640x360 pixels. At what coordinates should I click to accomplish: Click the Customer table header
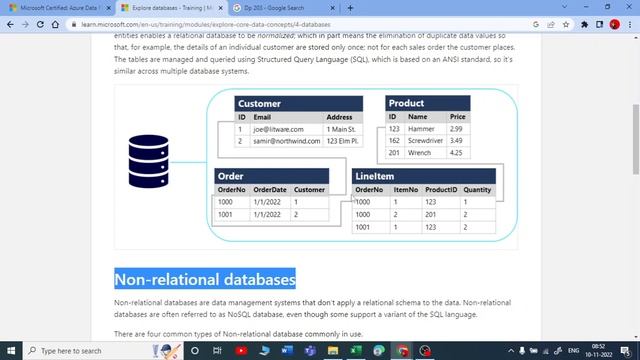point(298,104)
